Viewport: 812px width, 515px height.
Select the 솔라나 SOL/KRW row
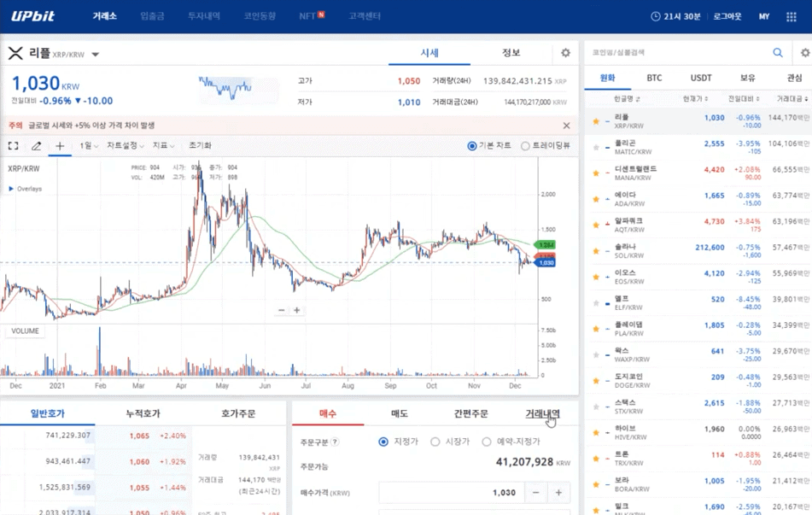pos(698,251)
